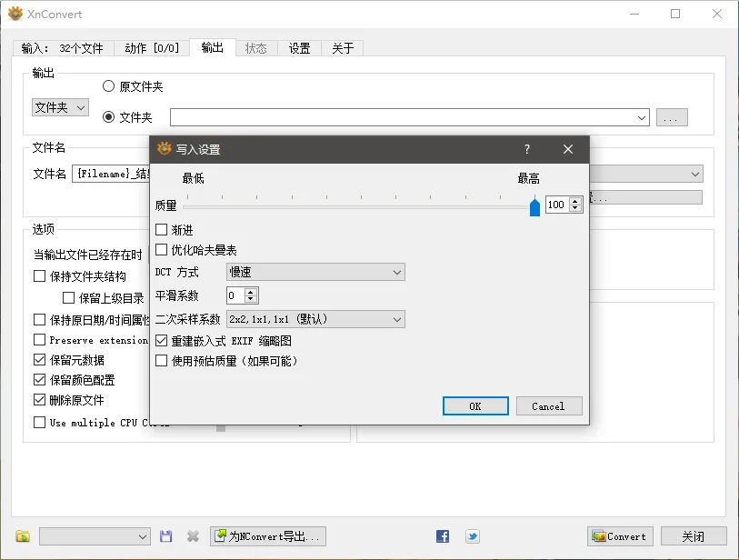Open the script folder icon at bottom left
Viewport: 739px width, 560px height.
point(22,536)
